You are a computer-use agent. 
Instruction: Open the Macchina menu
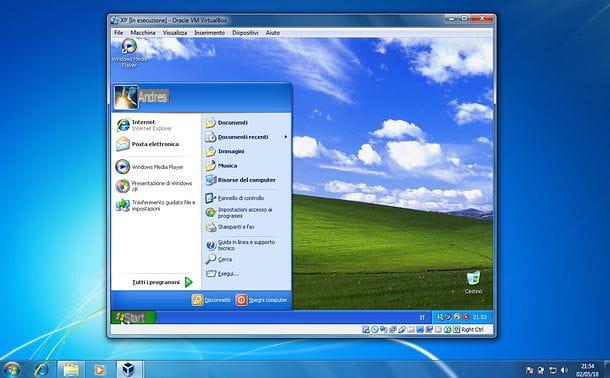143,33
